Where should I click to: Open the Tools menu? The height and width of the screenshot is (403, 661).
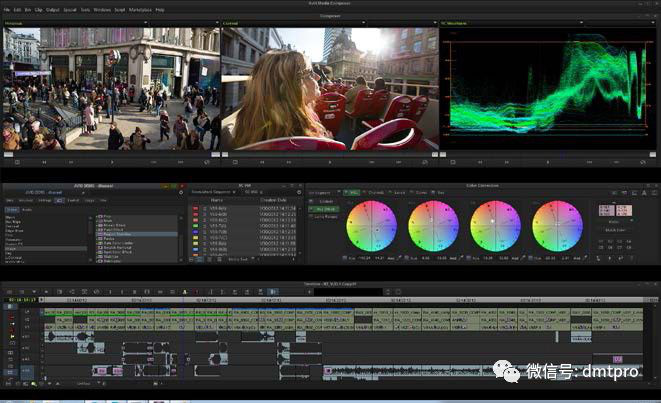[85, 9]
